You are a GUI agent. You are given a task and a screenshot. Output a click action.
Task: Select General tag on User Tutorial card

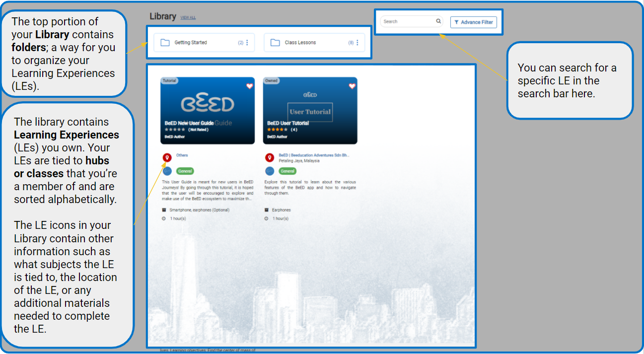(x=287, y=171)
